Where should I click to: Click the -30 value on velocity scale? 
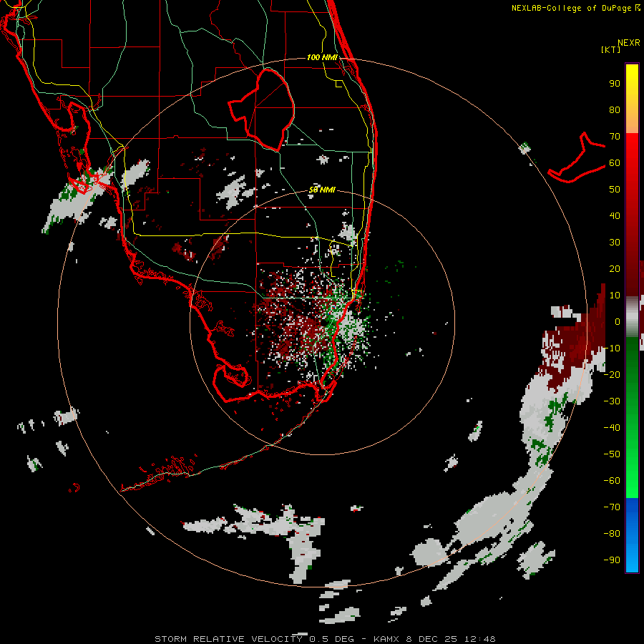click(612, 401)
